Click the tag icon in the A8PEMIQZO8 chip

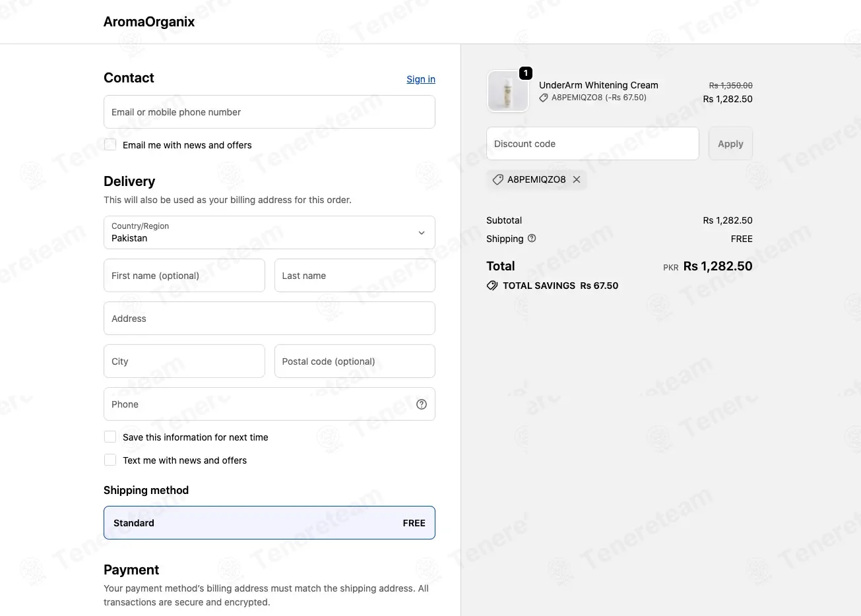point(498,179)
